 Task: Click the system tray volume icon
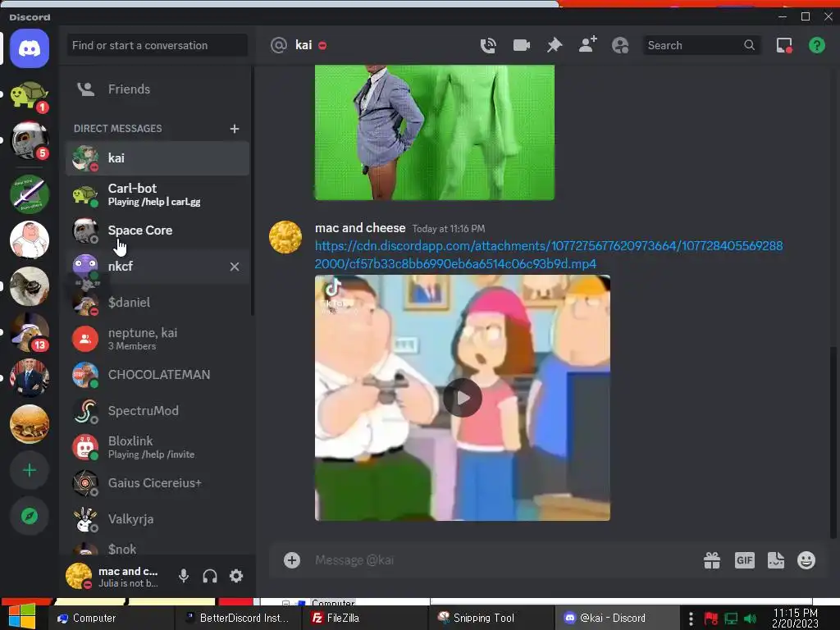tap(750, 619)
